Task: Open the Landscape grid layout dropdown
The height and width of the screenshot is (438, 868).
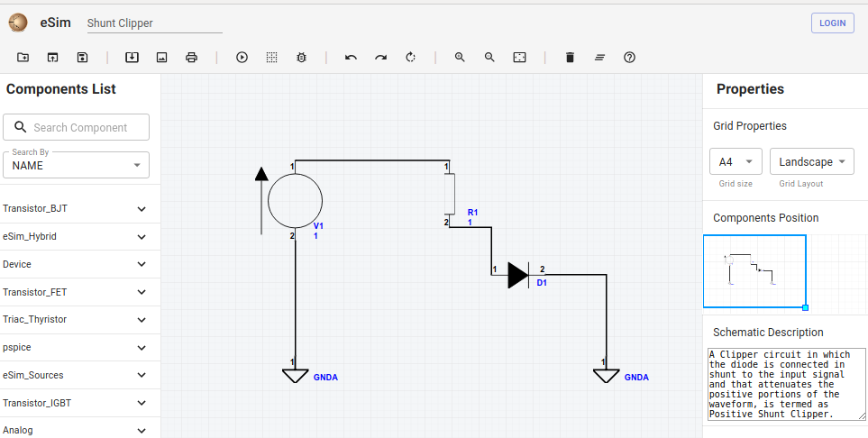Action: pos(811,161)
